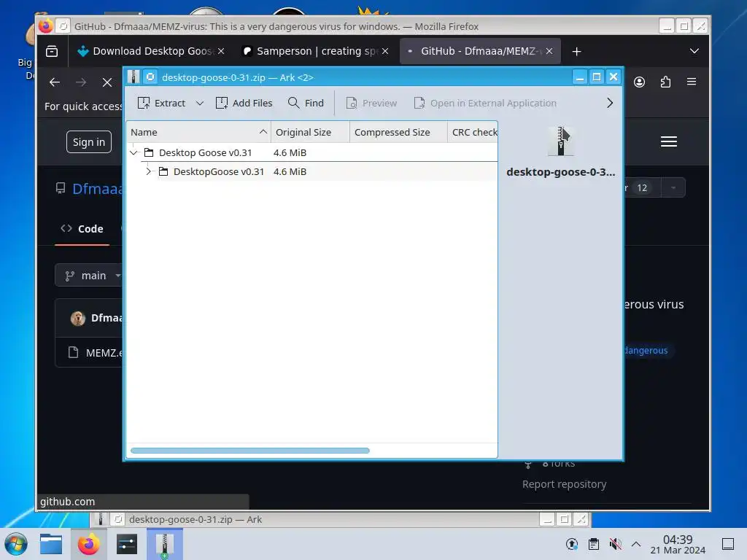Image resolution: width=747 pixels, height=560 pixels.
Task: Show hidden system tray icons
Action: click(x=636, y=544)
